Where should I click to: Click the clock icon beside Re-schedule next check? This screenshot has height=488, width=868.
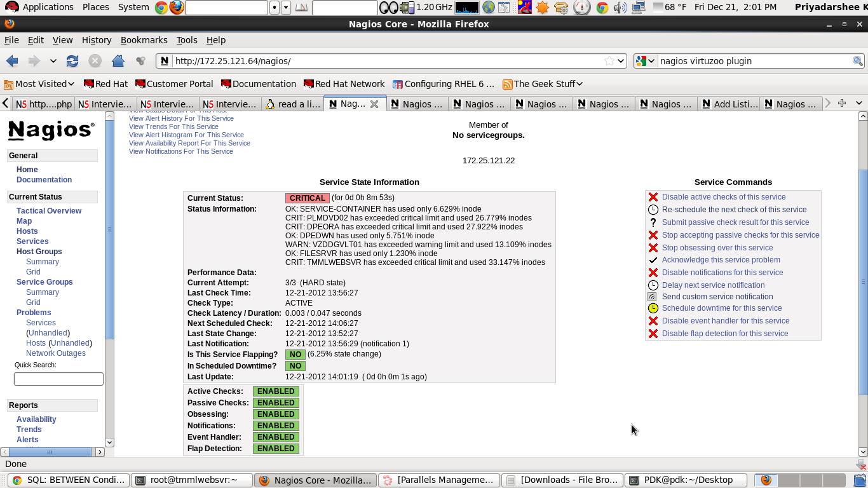653,210
